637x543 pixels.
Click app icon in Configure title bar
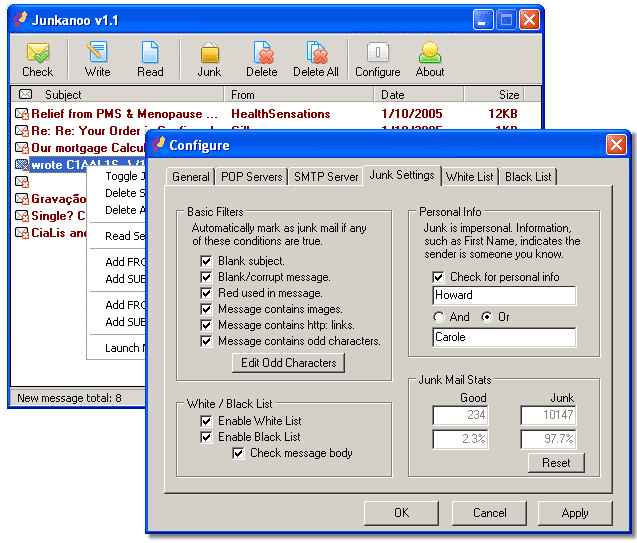click(x=158, y=145)
